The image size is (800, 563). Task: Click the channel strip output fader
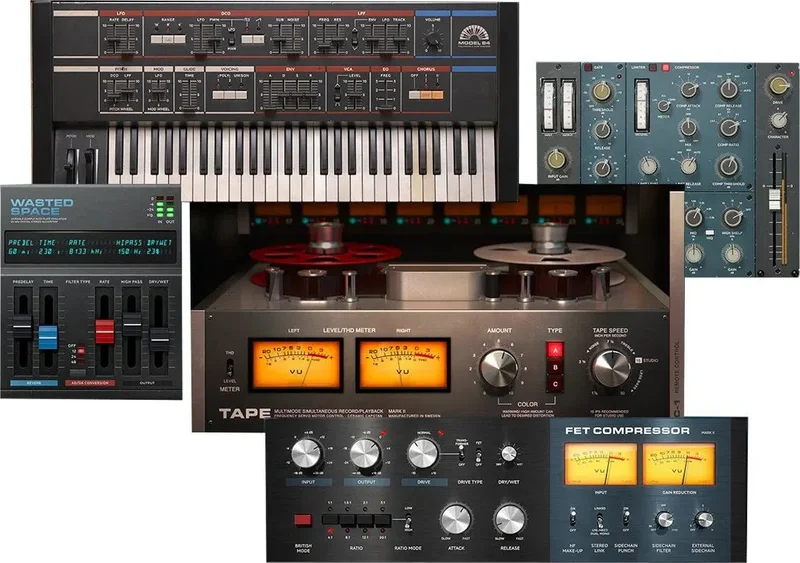coord(775,200)
